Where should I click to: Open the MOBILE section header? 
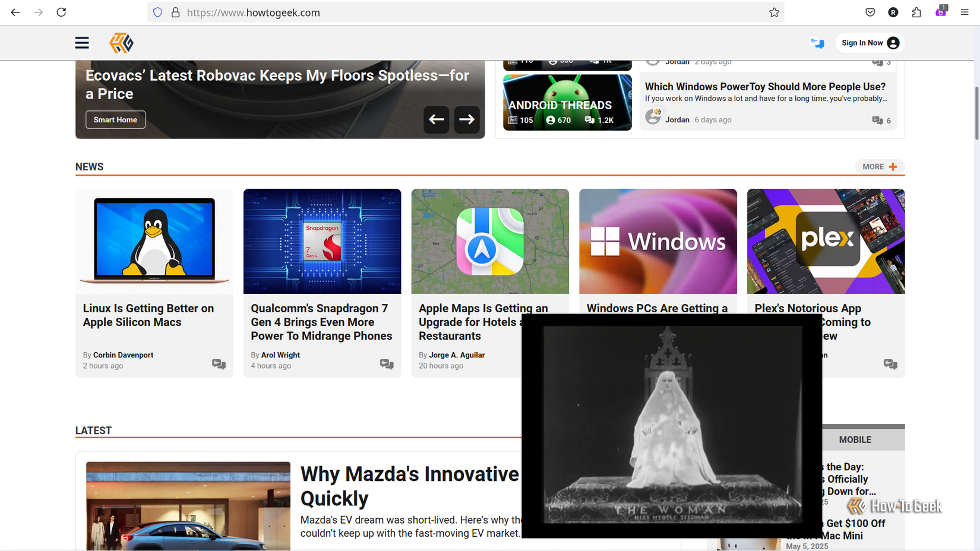click(x=855, y=439)
